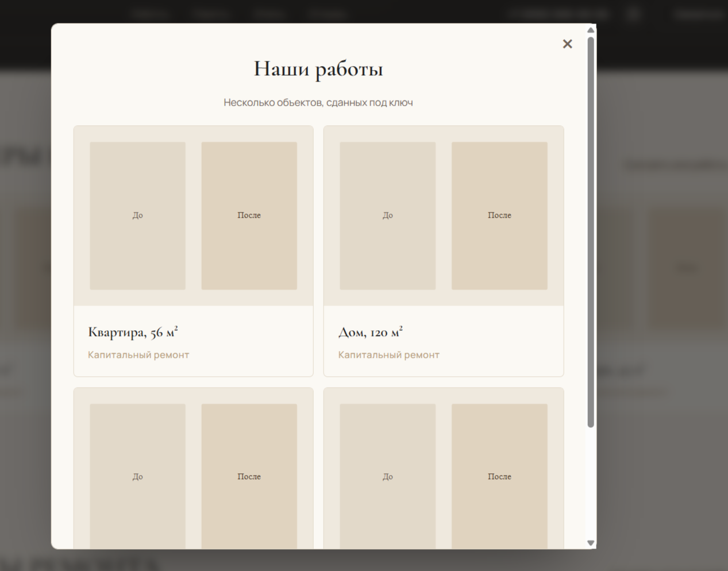Click the scrollbar up arrow in modal
The image size is (728, 571).
click(591, 30)
